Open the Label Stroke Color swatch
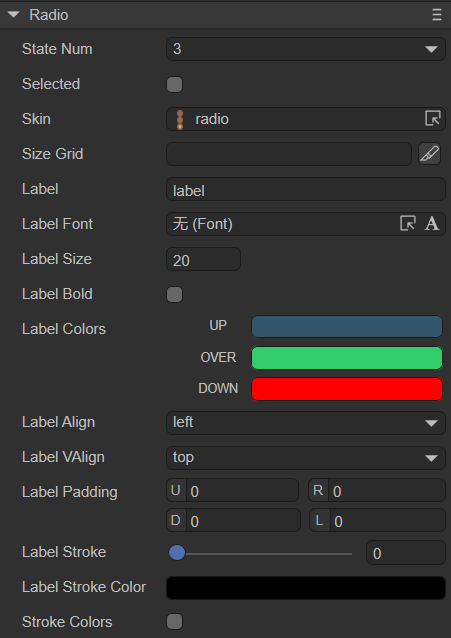The image size is (451, 638). click(x=306, y=588)
